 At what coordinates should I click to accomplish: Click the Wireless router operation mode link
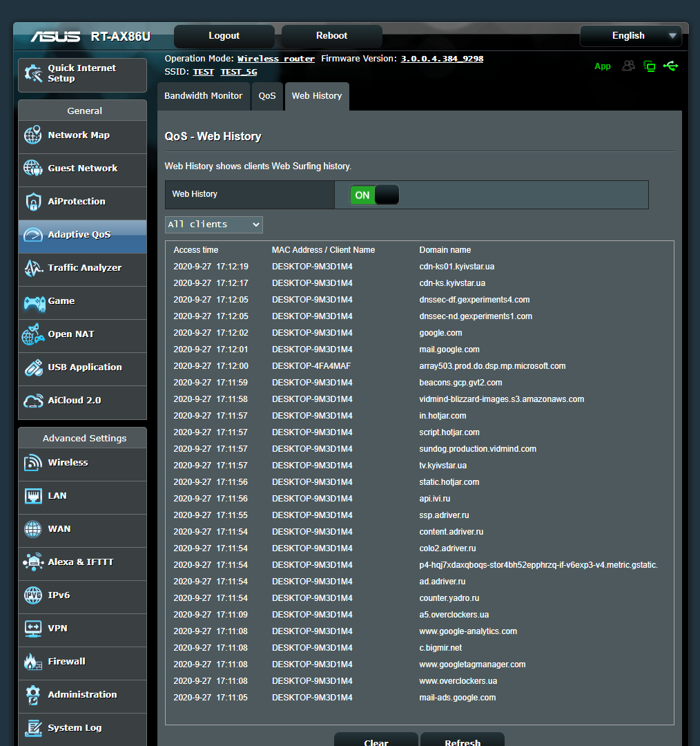276,59
